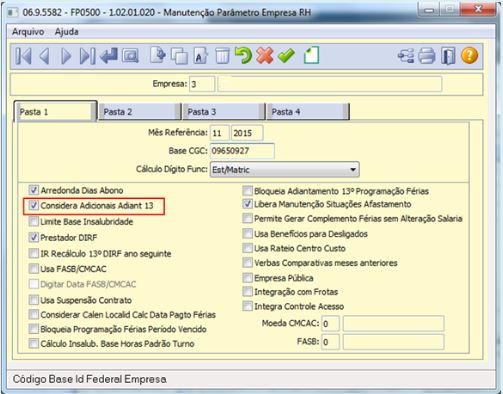Check Bloqueia Adiantamento 13º Programação Férias
This screenshot has width=503, height=394.
click(x=247, y=191)
